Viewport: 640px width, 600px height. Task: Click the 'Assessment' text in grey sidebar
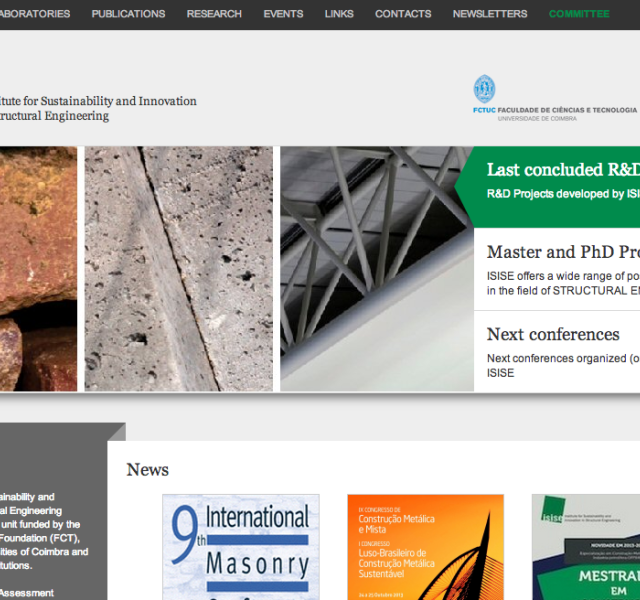27,593
